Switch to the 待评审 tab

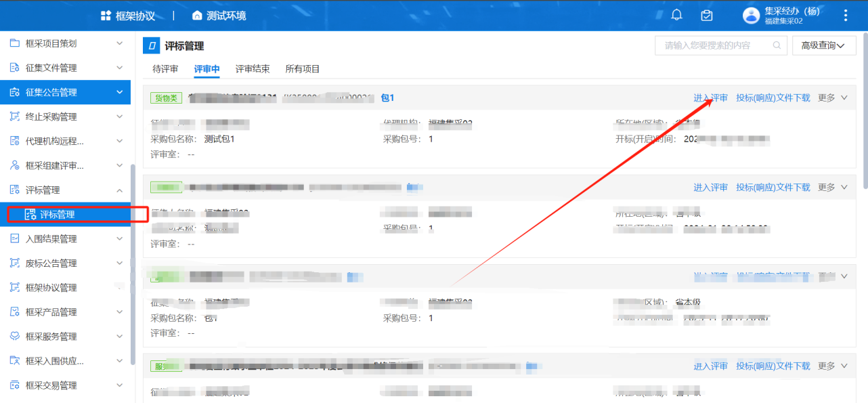click(x=166, y=69)
